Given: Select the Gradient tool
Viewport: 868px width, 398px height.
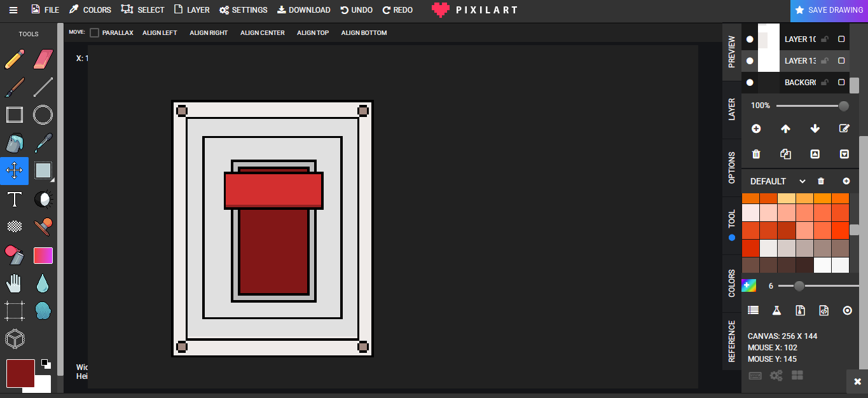Looking at the screenshot, I should (x=43, y=255).
